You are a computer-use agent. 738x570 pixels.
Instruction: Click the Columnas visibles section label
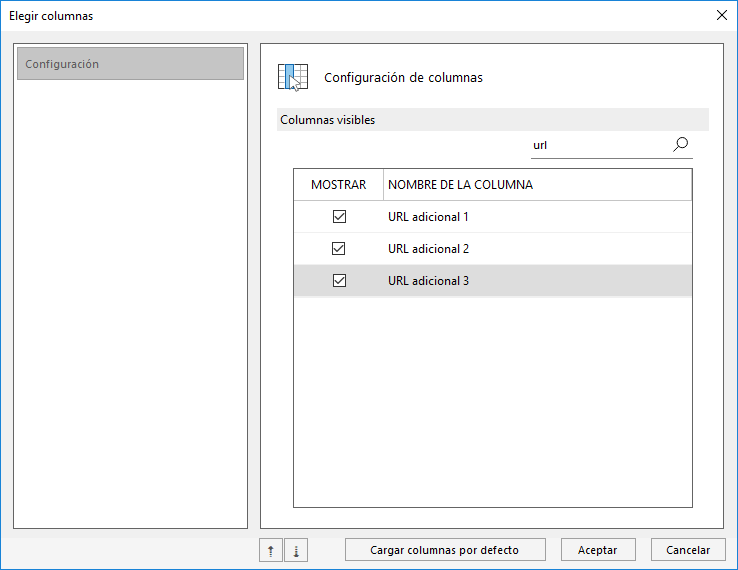tap(328, 120)
